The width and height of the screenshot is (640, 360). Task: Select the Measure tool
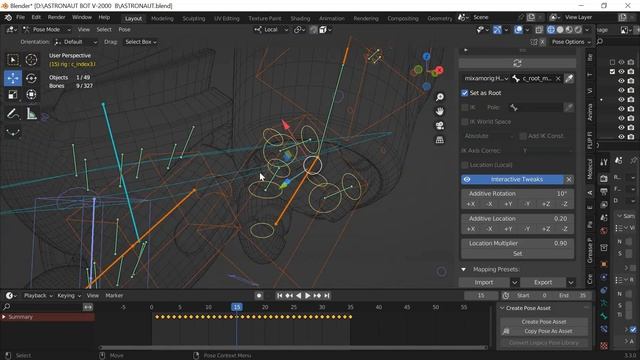click(x=31, y=114)
